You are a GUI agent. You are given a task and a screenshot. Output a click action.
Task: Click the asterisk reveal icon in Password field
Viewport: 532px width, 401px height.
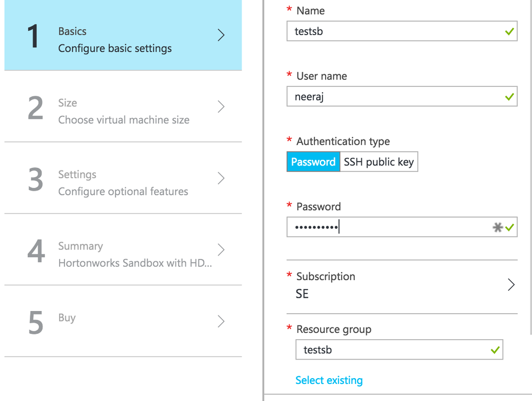pyautogui.click(x=497, y=228)
